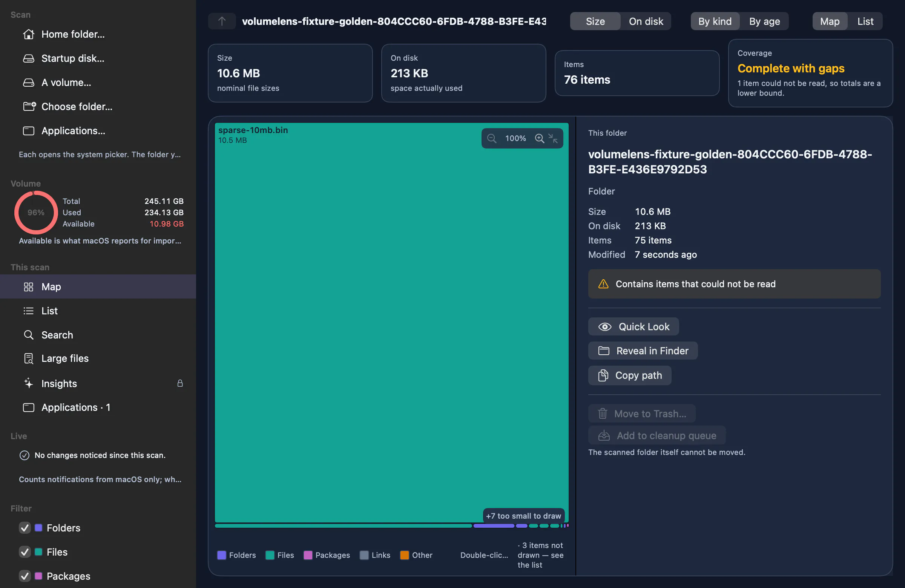Click the Search magnifier icon in sidebar
This screenshot has width=905, height=588.
point(29,335)
